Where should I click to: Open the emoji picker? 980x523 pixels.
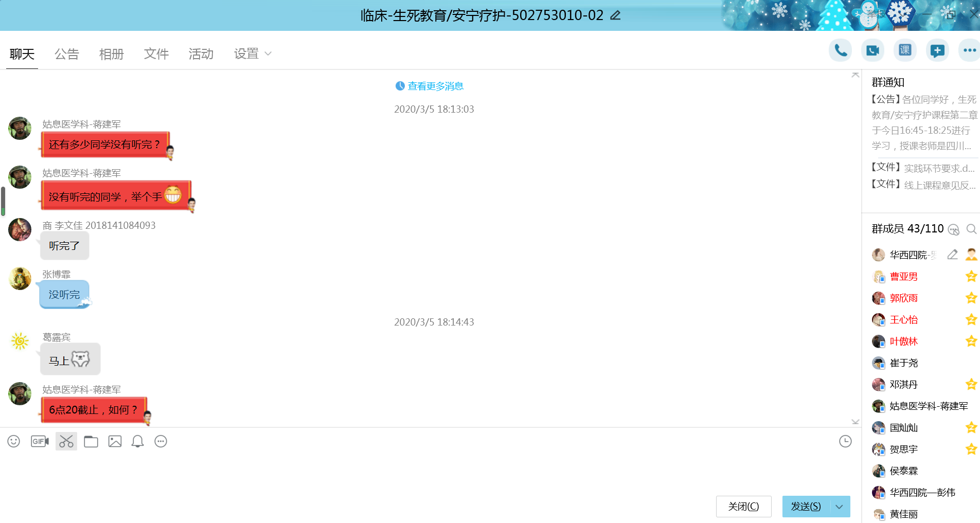14,441
